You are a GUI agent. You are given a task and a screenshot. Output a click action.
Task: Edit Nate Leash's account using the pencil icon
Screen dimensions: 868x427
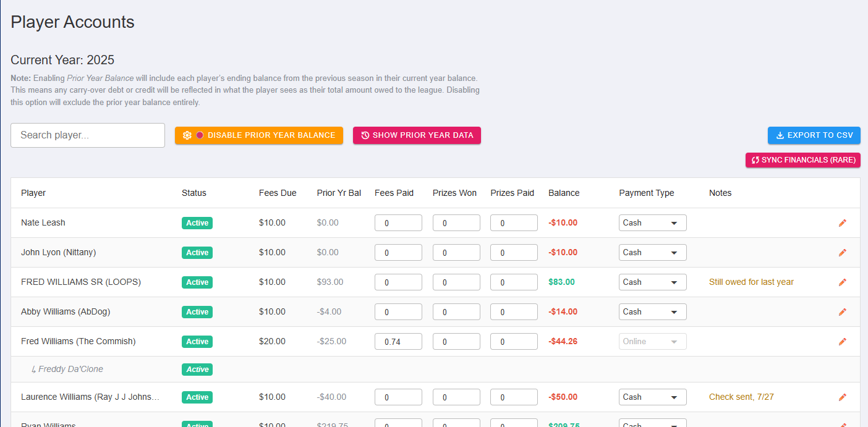[843, 222]
